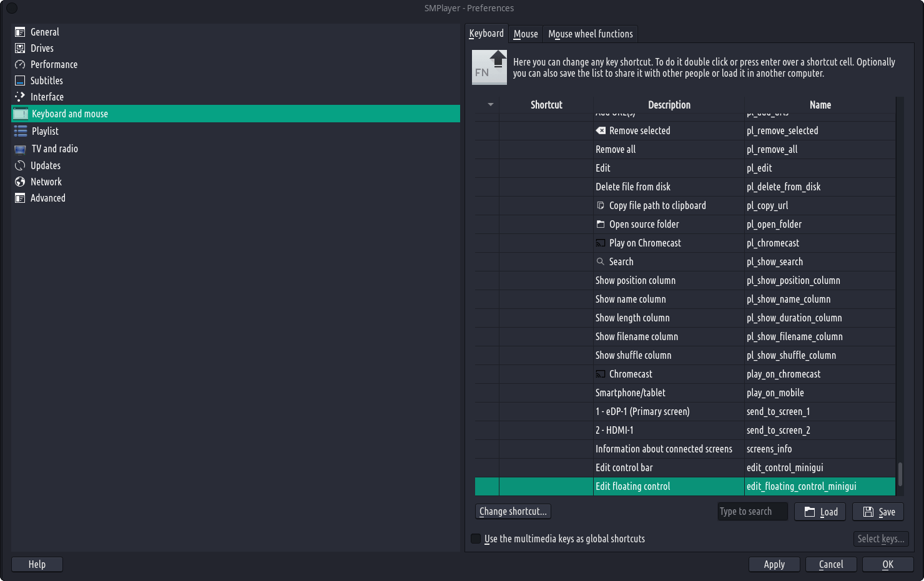Click the Copy file path clipboard icon
This screenshot has height=581, width=924.
coord(601,205)
